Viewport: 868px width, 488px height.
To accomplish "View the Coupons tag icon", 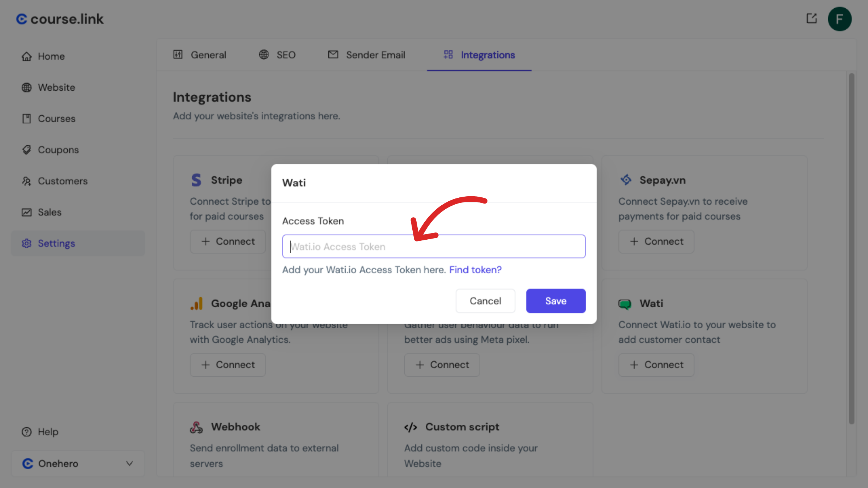I will 26,150.
